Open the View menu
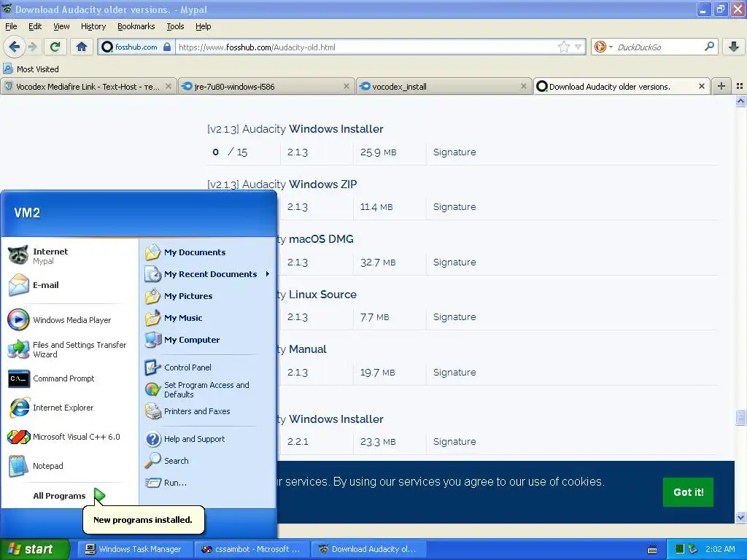This screenshot has width=747, height=560. [x=61, y=26]
